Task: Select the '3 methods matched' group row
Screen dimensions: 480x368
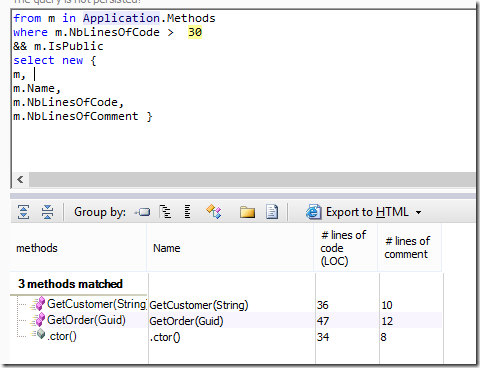Action: tap(70, 284)
